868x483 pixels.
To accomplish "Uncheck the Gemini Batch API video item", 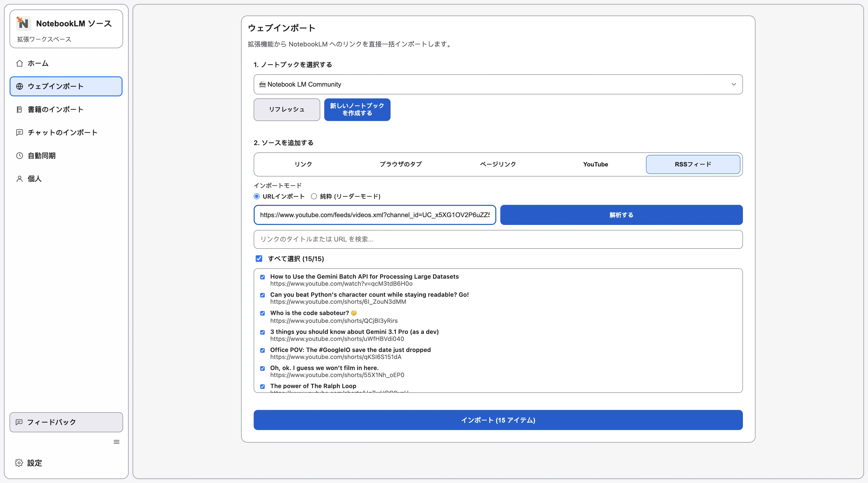I will pyautogui.click(x=262, y=277).
